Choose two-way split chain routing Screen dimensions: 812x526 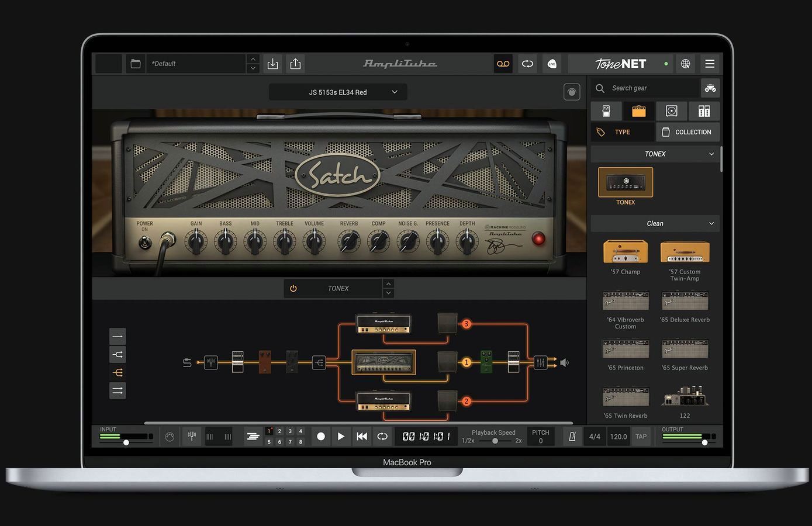(118, 354)
